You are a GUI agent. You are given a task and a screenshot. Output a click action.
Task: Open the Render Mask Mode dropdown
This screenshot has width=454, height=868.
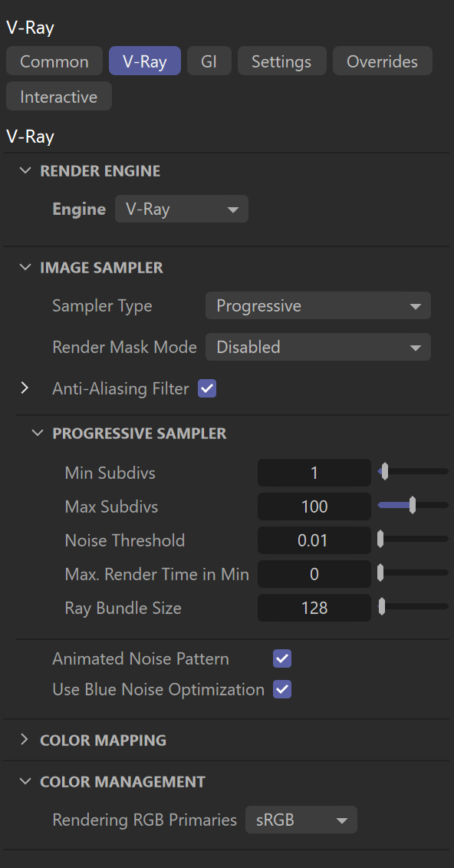pyautogui.click(x=318, y=347)
